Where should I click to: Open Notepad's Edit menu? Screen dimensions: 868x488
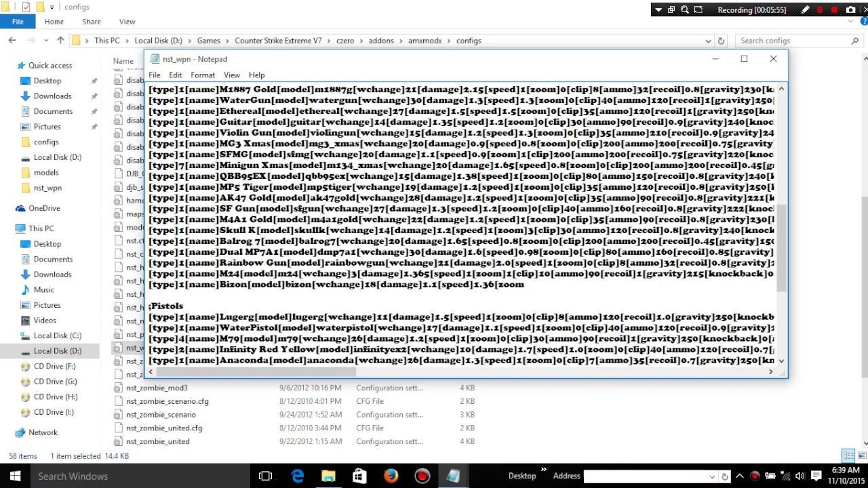point(176,75)
